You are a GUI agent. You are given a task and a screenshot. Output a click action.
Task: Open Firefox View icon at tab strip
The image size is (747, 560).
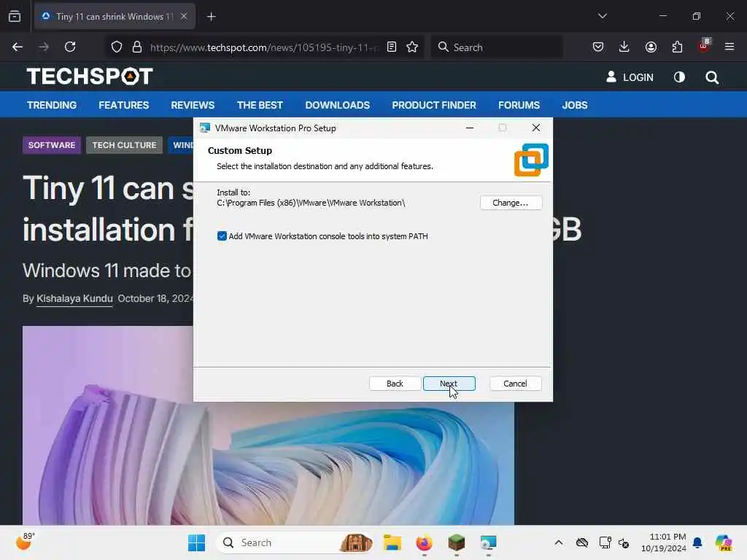(x=15, y=16)
